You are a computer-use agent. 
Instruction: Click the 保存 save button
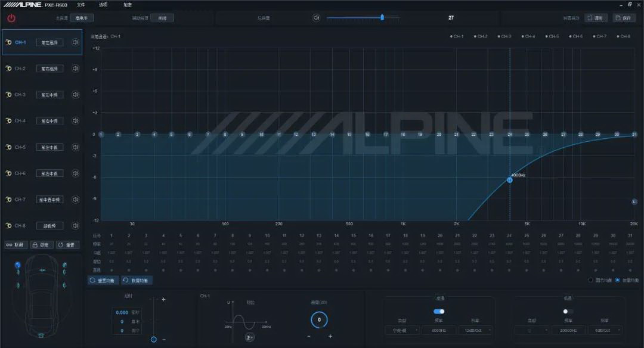coord(624,18)
